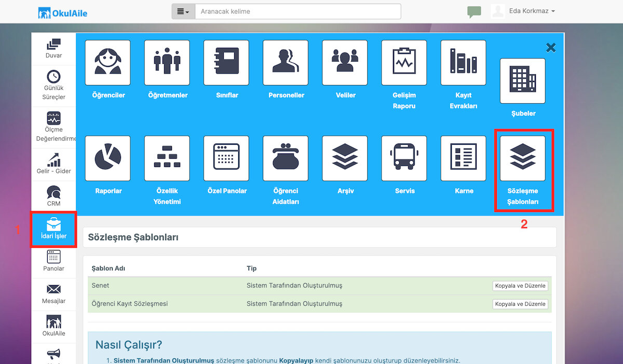The height and width of the screenshot is (364, 623).
Task: Open Kayıt Evrakları module
Action: click(464, 63)
